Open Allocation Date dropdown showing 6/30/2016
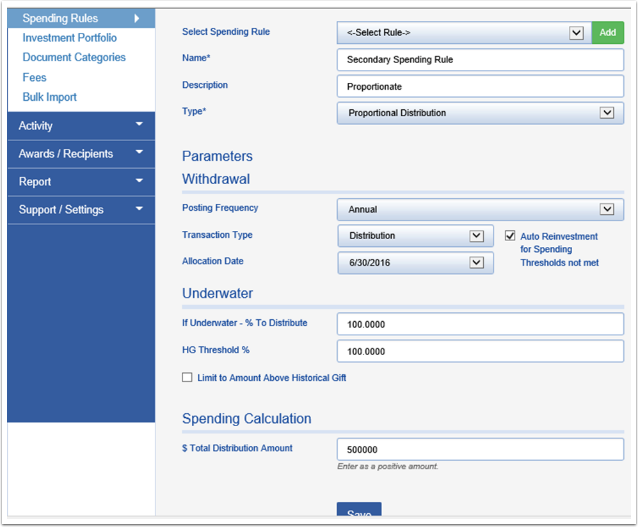The image size is (638, 527). coord(415,263)
